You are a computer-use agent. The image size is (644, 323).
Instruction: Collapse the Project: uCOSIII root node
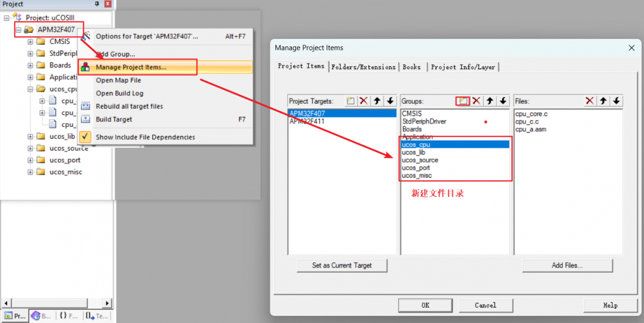click(x=7, y=18)
